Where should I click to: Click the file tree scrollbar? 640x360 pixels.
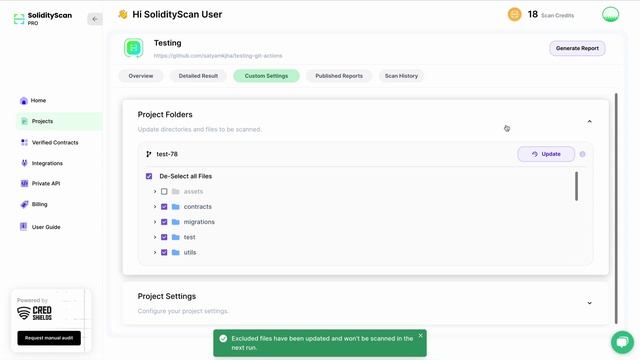click(576, 187)
